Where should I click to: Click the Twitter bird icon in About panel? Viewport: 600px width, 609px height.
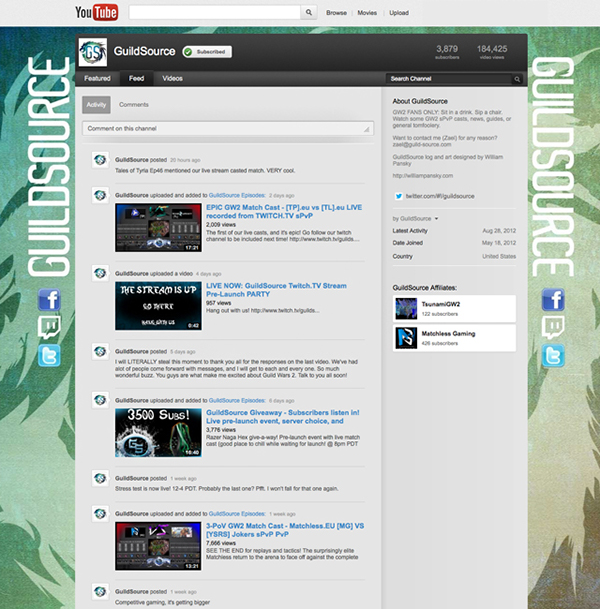click(399, 196)
